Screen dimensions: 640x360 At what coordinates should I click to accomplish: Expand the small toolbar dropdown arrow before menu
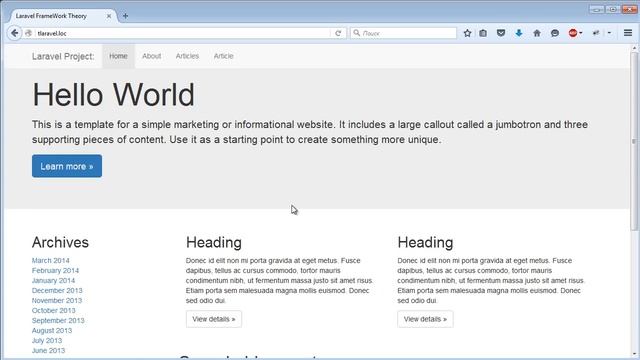click(x=609, y=33)
